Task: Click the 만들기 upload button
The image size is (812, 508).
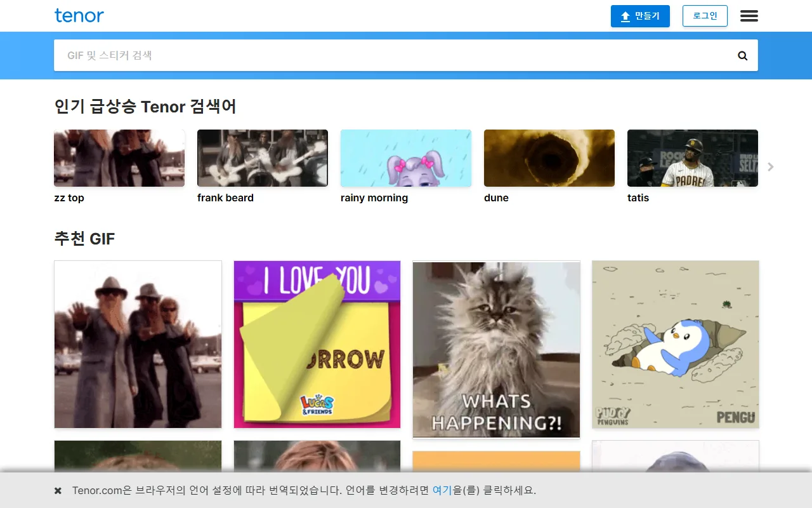Action: click(x=640, y=16)
